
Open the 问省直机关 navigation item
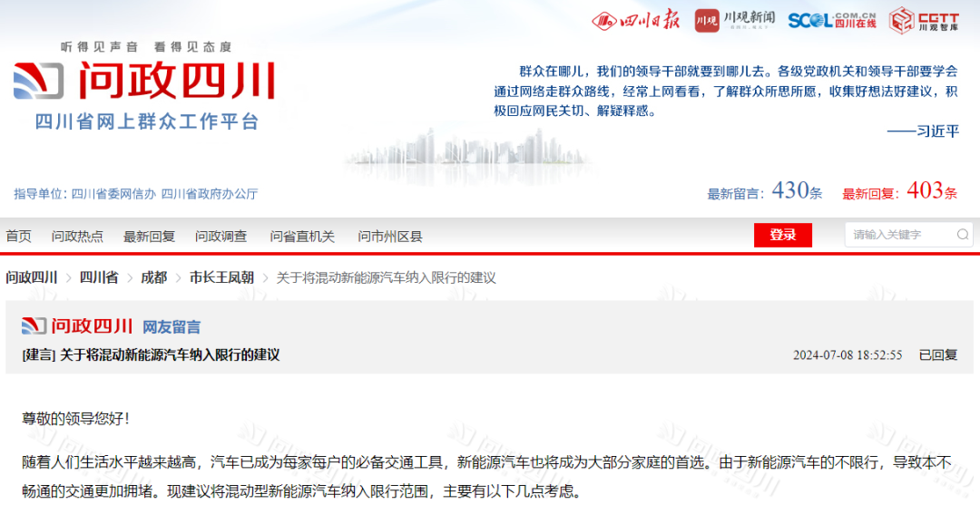tap(302, 236)
